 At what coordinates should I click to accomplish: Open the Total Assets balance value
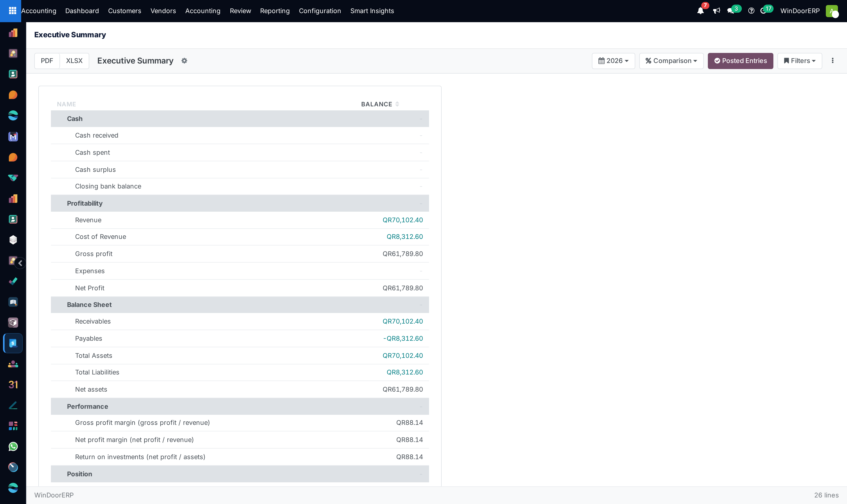click(x=403, y=356)
